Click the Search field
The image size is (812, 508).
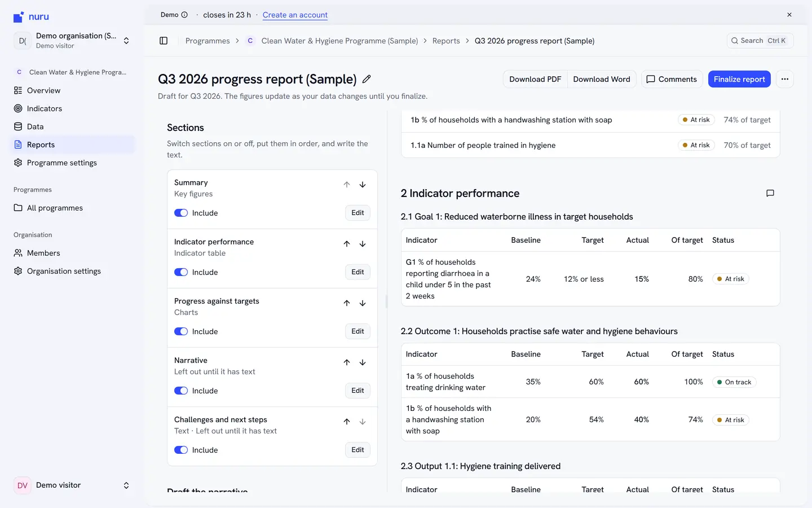tap(760, 41)
